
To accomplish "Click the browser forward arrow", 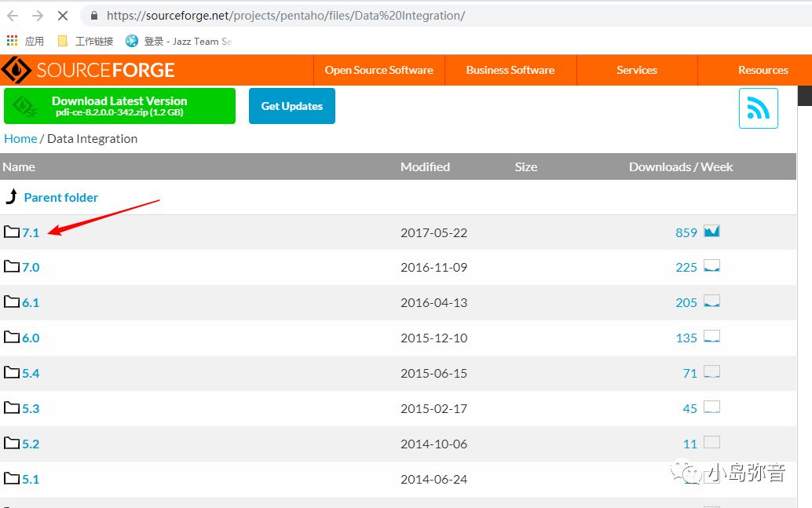I will [38, 16].
